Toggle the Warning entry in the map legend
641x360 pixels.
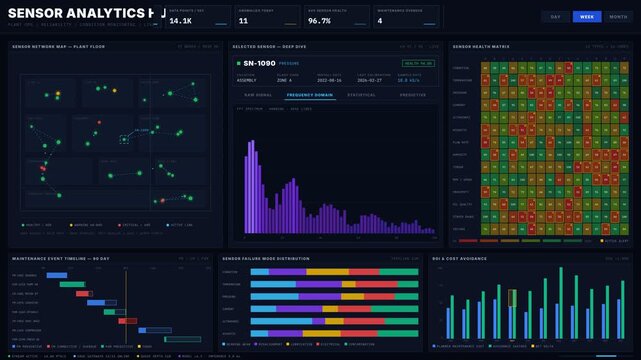pyautogui.click(x=86, y=225)
